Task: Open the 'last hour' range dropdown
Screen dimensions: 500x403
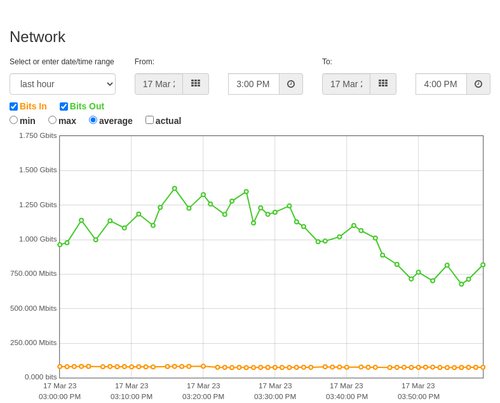Action: pos(63,84)
